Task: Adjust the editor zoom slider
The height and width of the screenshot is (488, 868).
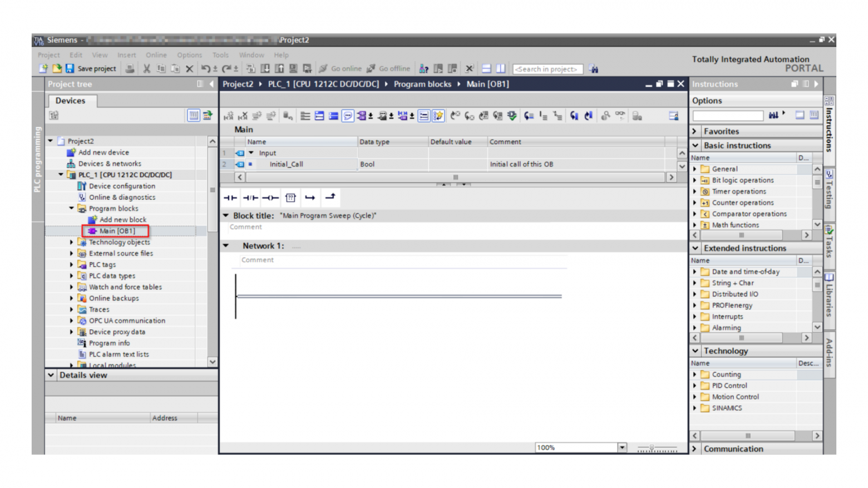Action: click(x=652, y=447)
